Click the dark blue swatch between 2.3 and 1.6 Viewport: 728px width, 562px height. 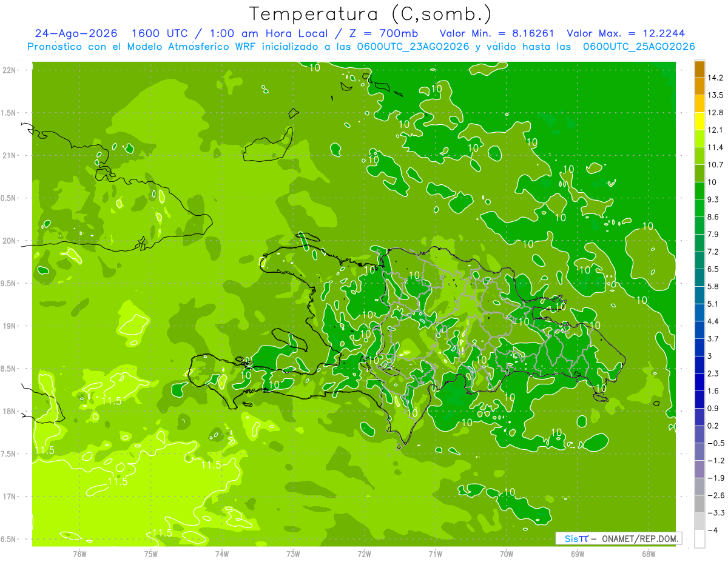[x=699, y=382]
